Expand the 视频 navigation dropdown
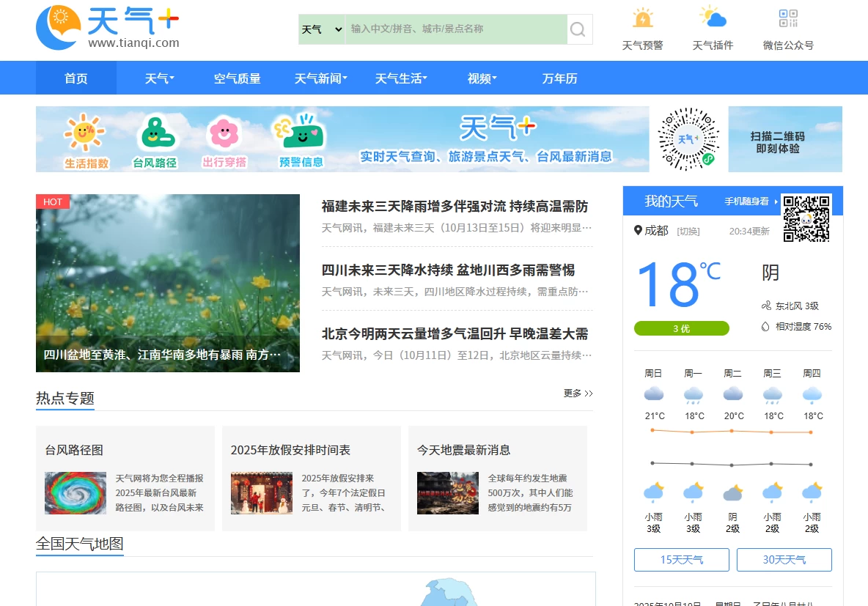The height and width of the screenshot is (606, 868). click(x=482, y=78)
